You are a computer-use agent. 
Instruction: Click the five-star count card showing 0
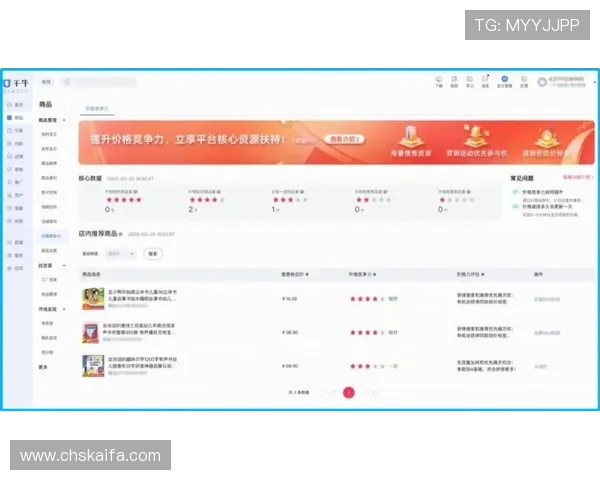pos(123,201)
